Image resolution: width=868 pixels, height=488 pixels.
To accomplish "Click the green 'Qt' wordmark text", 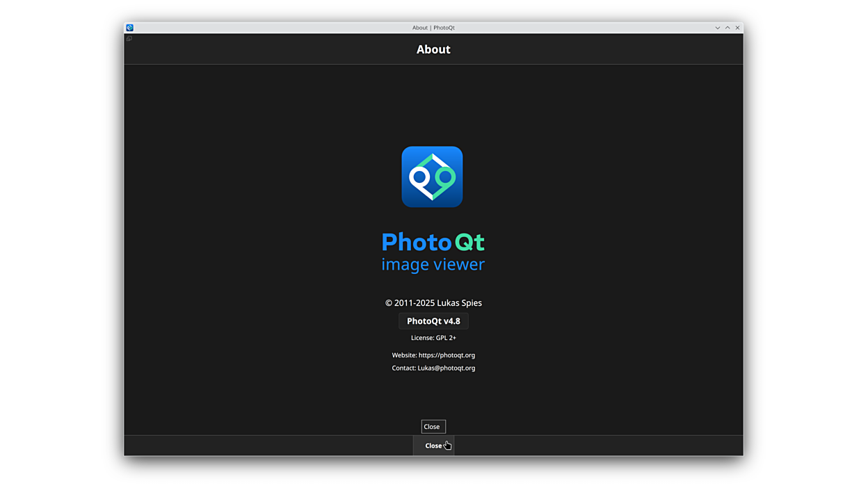I will click(469, 242).
